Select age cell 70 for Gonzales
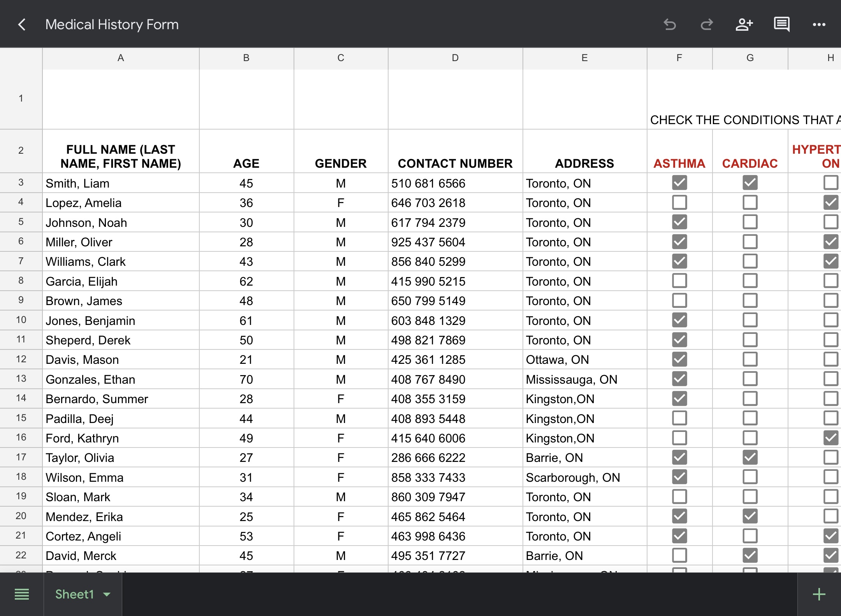The height and width of the screenshot is (616, 841). (x=246, y=379)
